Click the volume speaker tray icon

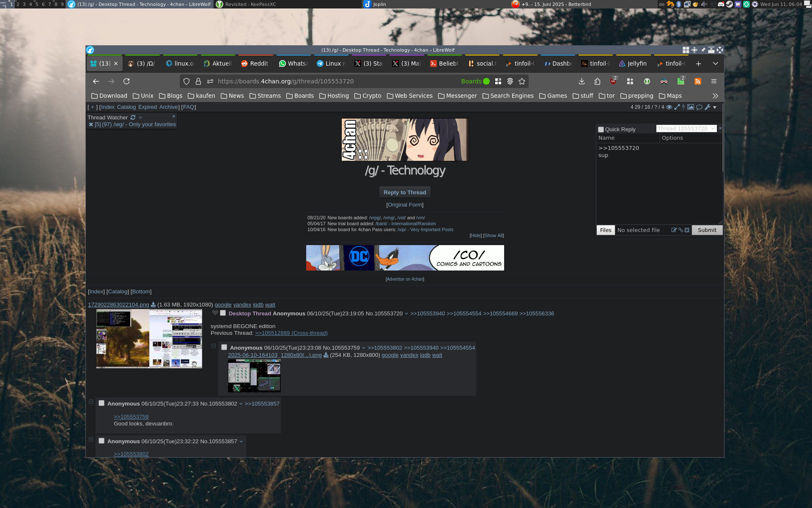tap(704, 4)
